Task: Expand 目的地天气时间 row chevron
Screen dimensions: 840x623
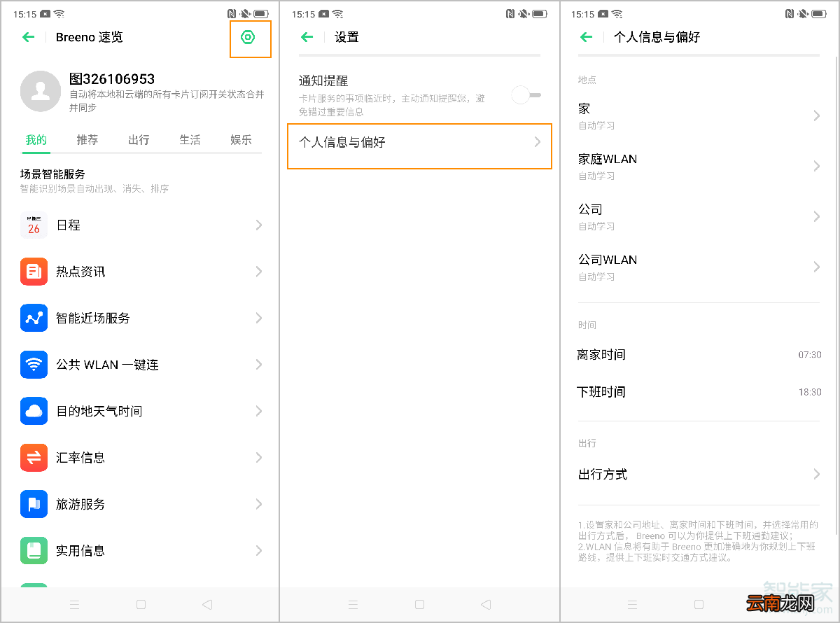Action: (259, 411)
